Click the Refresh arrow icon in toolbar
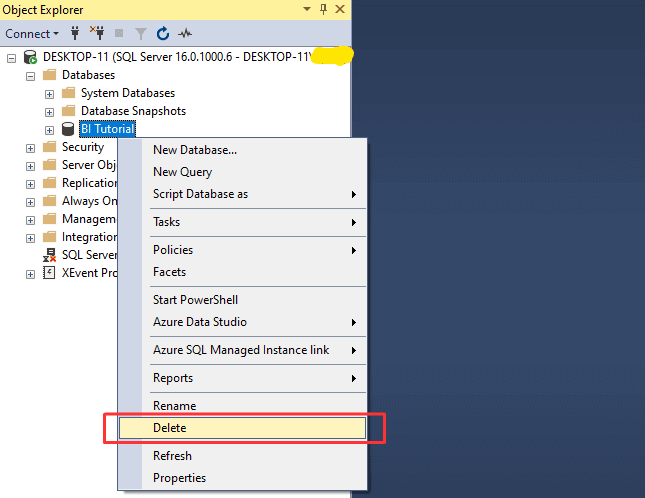This screenshot has width=645, height=498. [163, 33]
